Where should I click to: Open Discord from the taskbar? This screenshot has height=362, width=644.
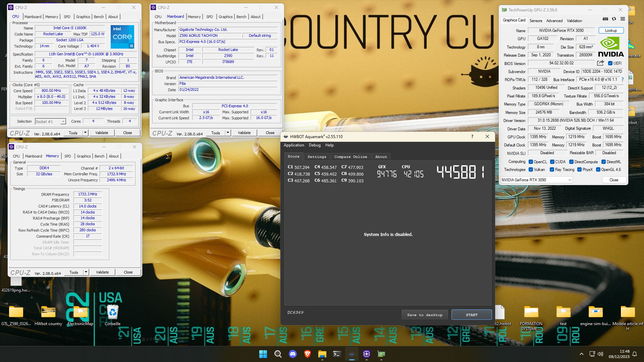(x=293, y=354)
